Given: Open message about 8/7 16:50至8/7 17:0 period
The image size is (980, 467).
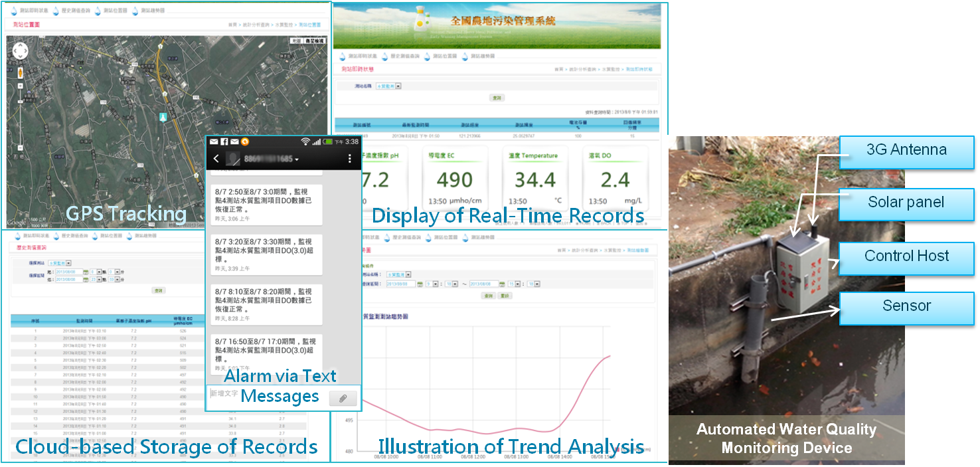Looking at the screenshot, I should pos(266,353).
